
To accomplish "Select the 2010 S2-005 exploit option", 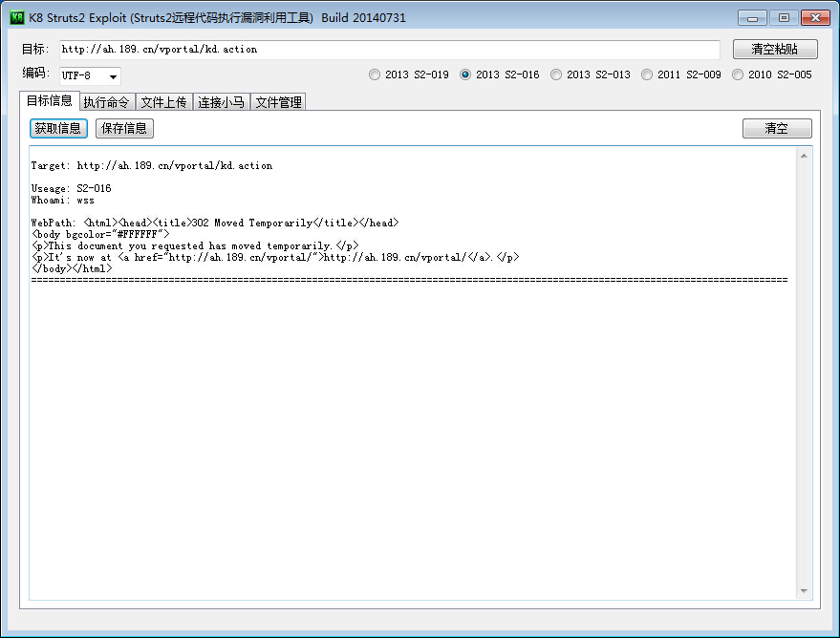I will pos(772,74).
